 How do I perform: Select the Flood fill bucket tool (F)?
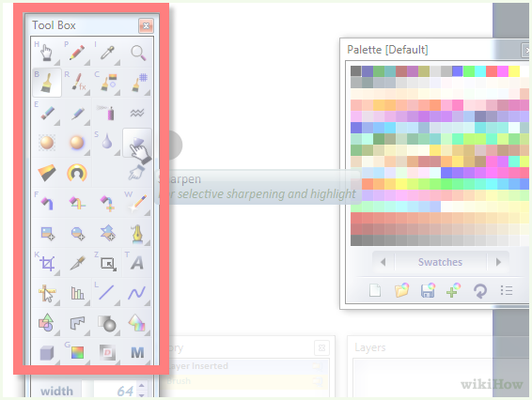pyautogui.click(x=47, y=203)
